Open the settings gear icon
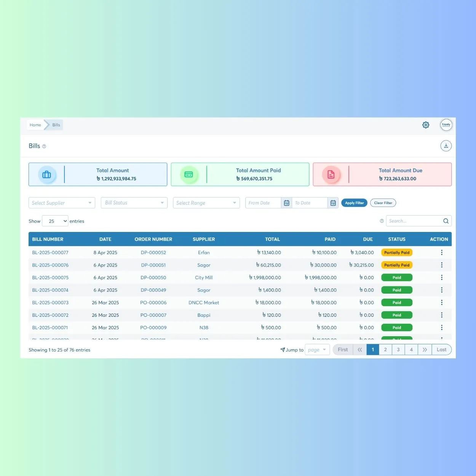 [x=426, y=125]
